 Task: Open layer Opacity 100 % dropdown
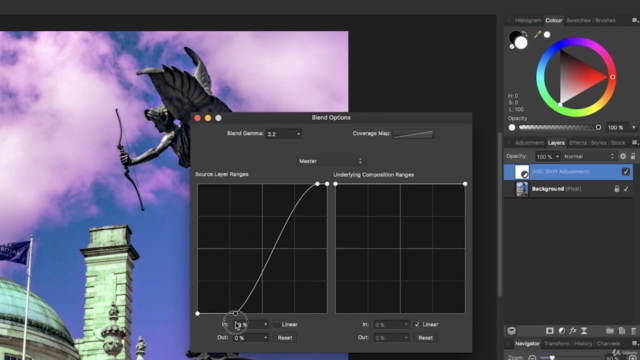click(x=547, y=156)
